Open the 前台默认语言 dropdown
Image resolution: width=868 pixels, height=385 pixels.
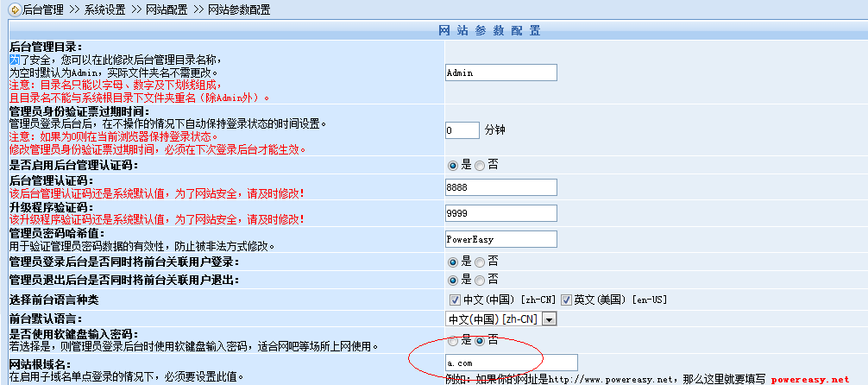(x=501, y=319)
